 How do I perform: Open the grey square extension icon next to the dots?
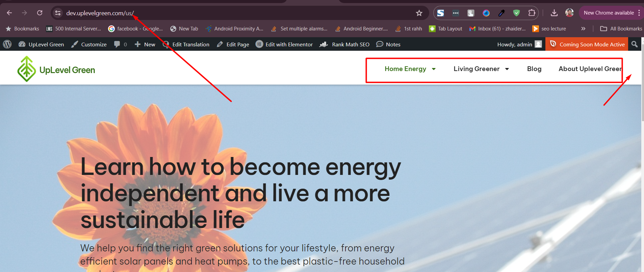coord(471,13)
